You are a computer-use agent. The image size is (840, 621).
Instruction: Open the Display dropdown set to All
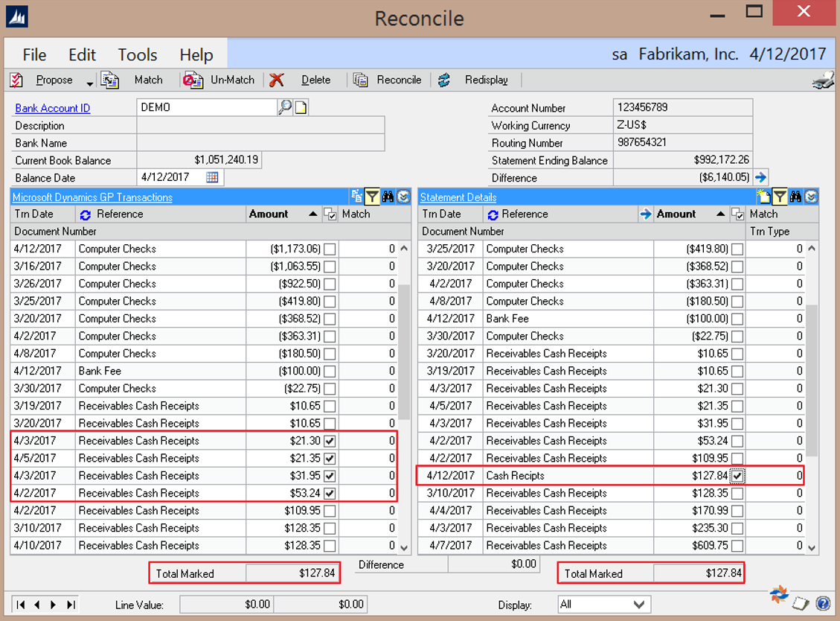point(638,604)
